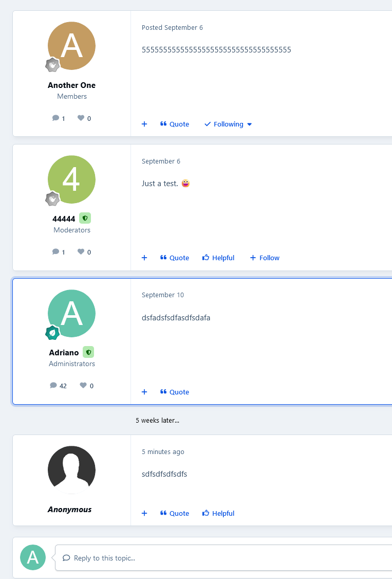Mark the Anonymous post as Helpful

tap(218, 513)
